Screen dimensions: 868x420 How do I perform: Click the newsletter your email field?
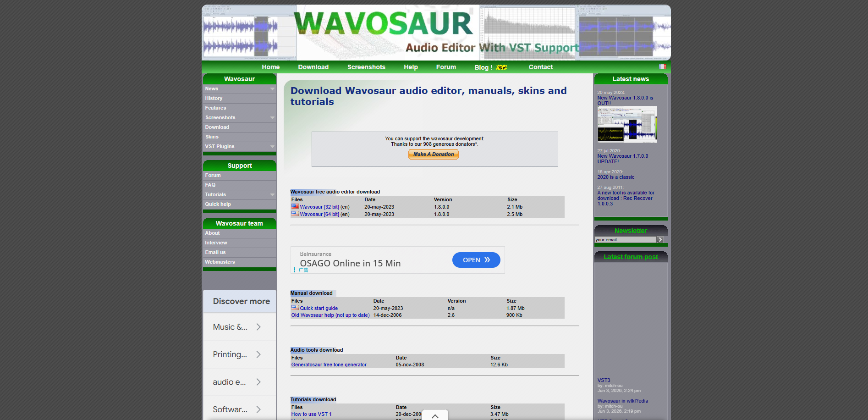(626, 240)
